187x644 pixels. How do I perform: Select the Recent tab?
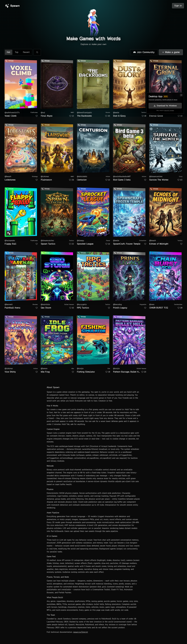pyautogui.click(x=26, y=52)
